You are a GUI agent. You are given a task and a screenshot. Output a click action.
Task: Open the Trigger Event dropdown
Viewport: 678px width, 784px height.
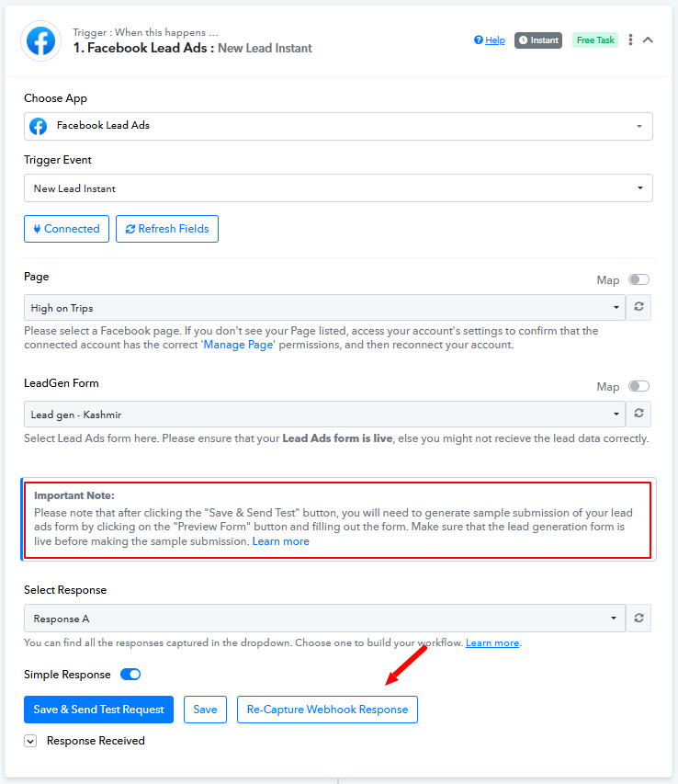tap(338, 188)
